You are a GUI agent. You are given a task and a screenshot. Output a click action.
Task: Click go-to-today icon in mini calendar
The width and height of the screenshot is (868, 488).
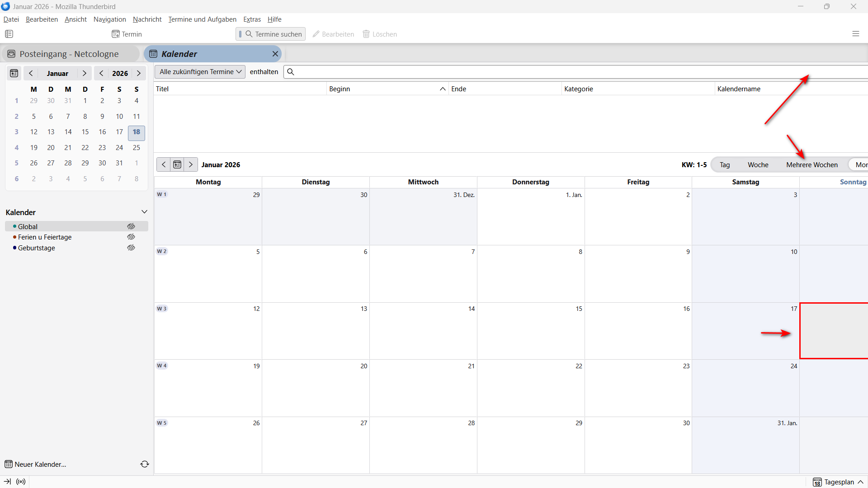click(14, 73)
